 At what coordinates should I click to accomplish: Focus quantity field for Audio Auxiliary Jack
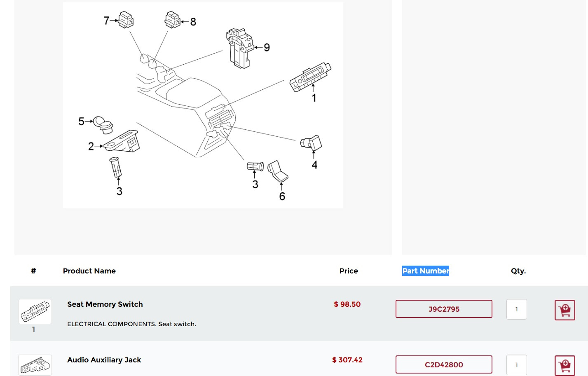tap(516, 365)
